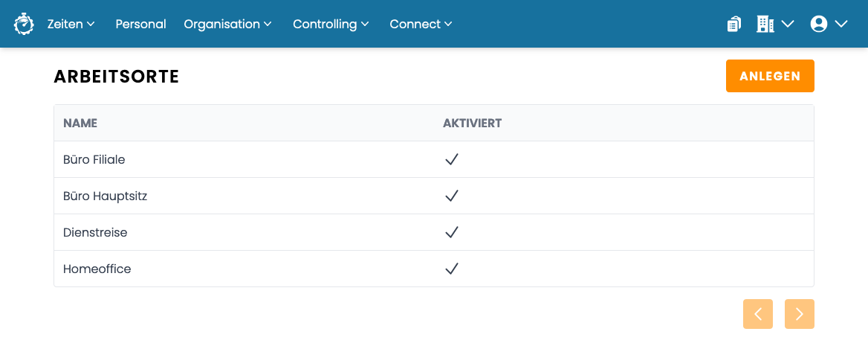
Task: Click the checkmark for Homeoffice
Action: click(x=452, y=269)
